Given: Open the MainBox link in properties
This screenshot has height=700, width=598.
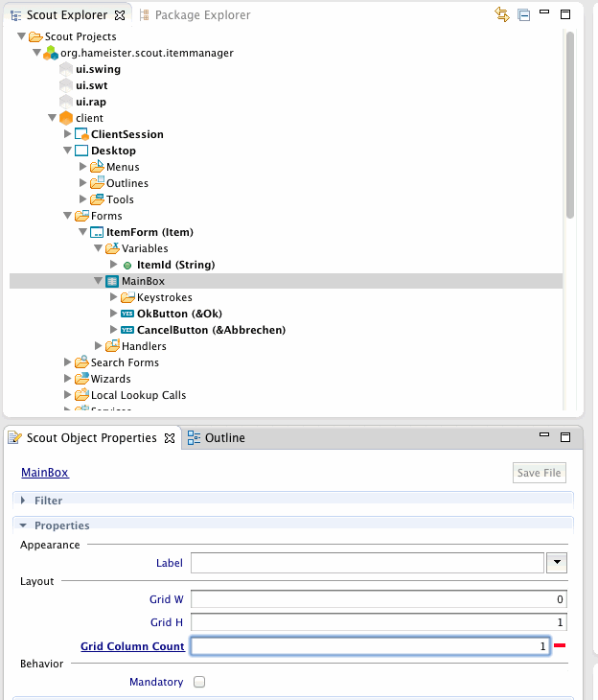Looking at the screenshot, I should (x=45, y=473).
